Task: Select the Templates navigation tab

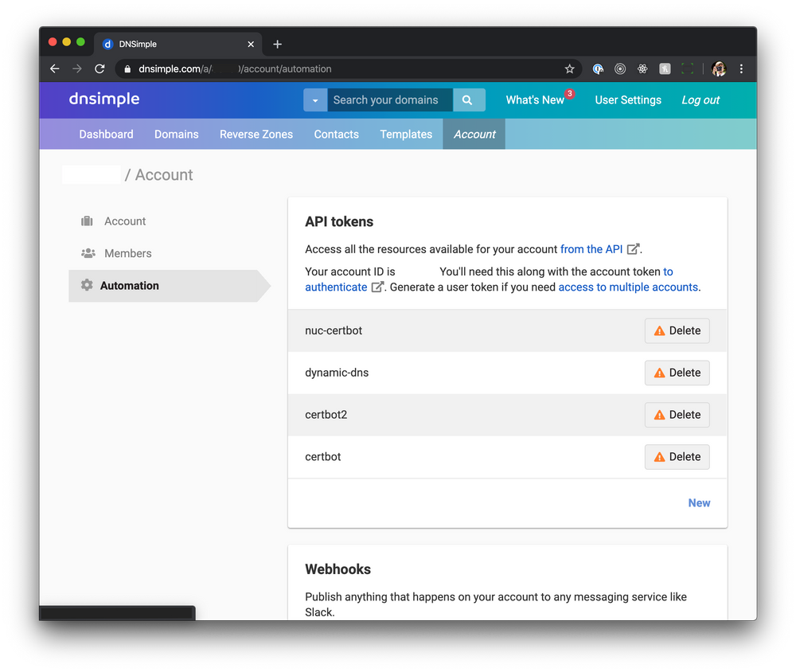Action: click(x=406, y=134)
